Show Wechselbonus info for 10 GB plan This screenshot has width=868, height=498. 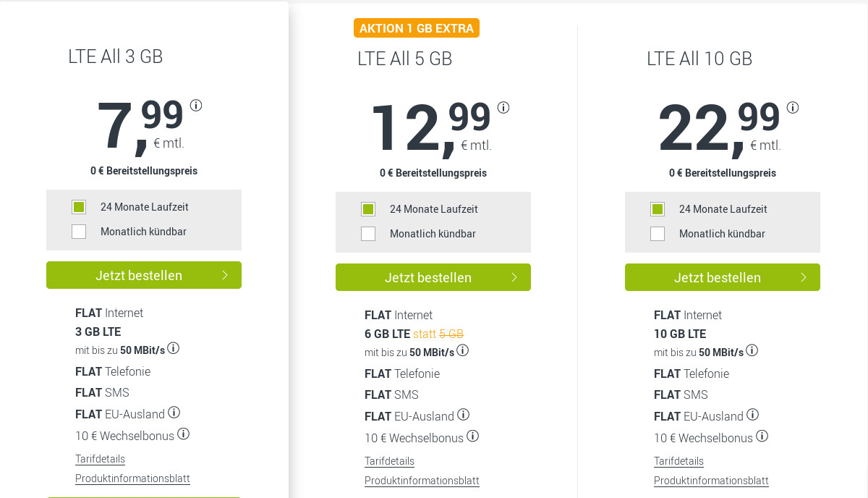pyautogui.click(x=762, y=436)
